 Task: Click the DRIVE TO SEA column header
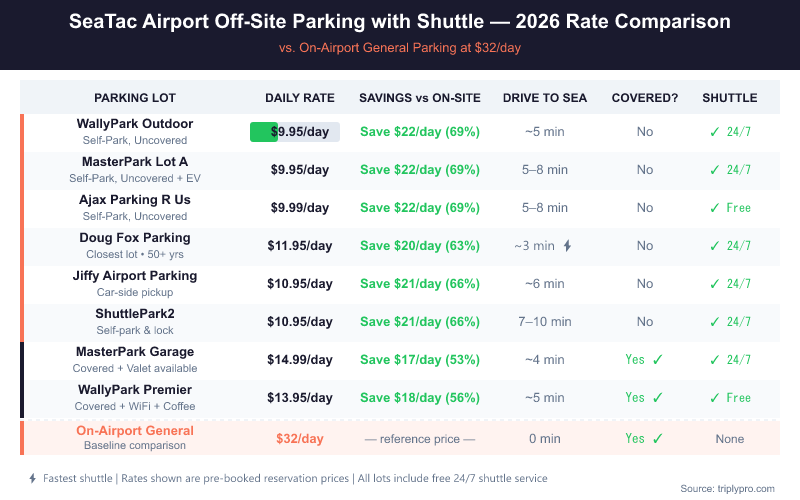[x=545, y=98]
